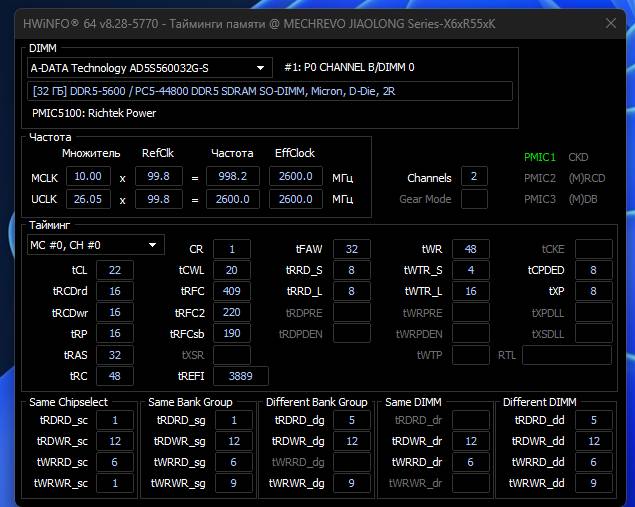Click the CKD indicator label
This screenshot has width=635, height=507.
point(578,157)
